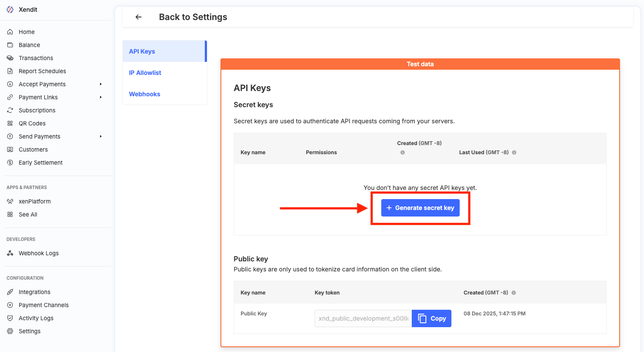Open Early Settlement page
The height and width of the screenshot is (352, 644).
point(41,162)
